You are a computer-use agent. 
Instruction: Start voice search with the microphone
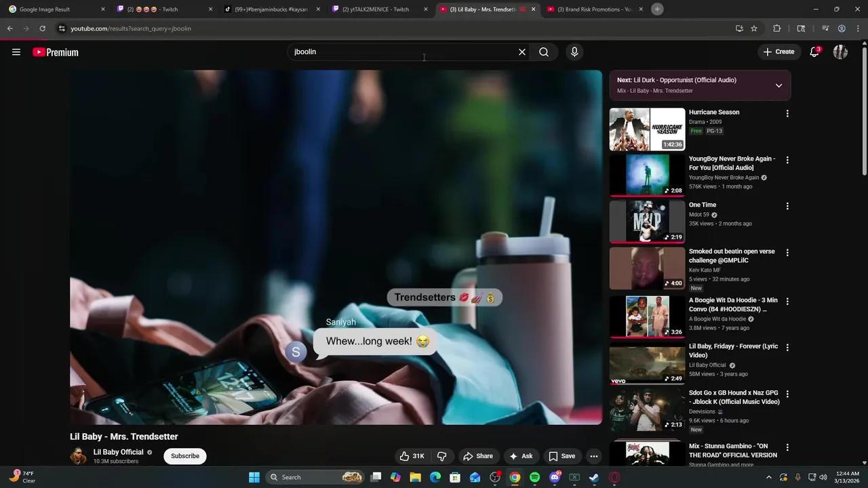click(574, 52)
